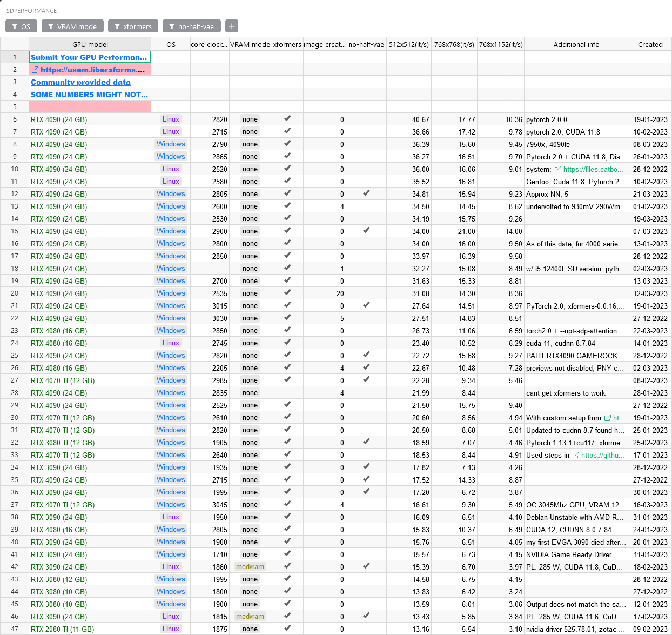The image size is (672, 635).
Task: Click external link icon beside files.catbox link
Action: (558, 169)
